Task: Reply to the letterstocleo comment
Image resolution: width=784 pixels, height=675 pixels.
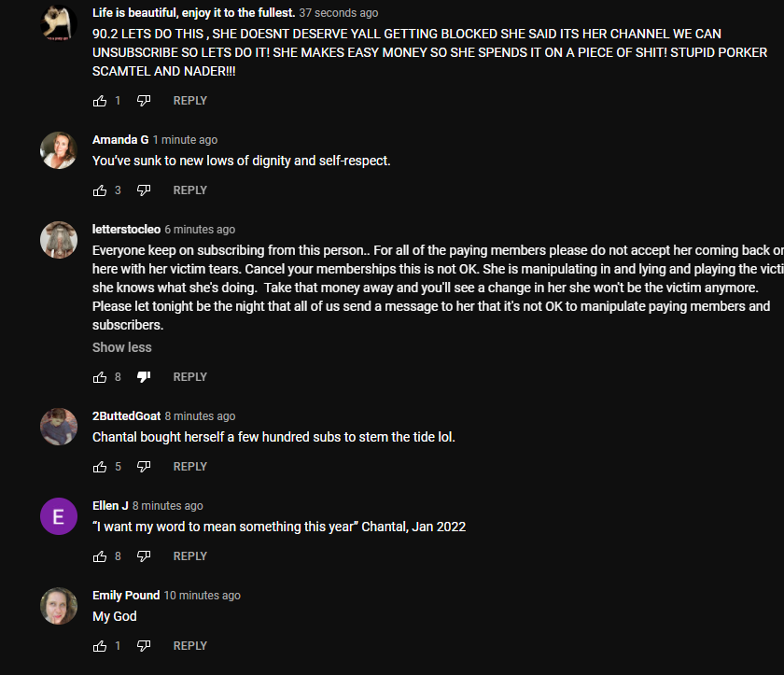Action: 190,377
